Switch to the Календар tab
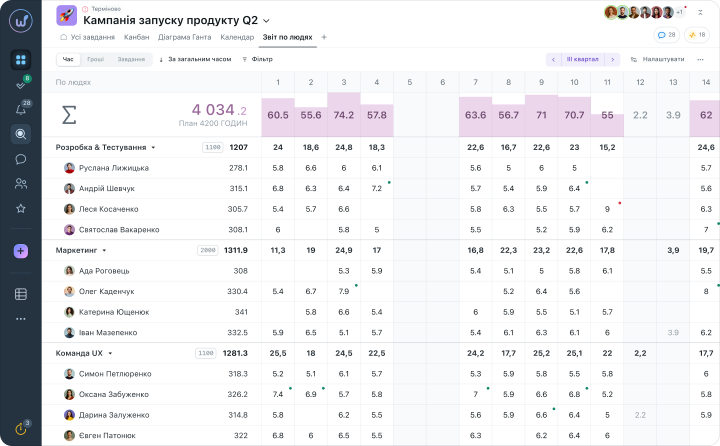This screenshot has height=446, width=720. point(237,37)
